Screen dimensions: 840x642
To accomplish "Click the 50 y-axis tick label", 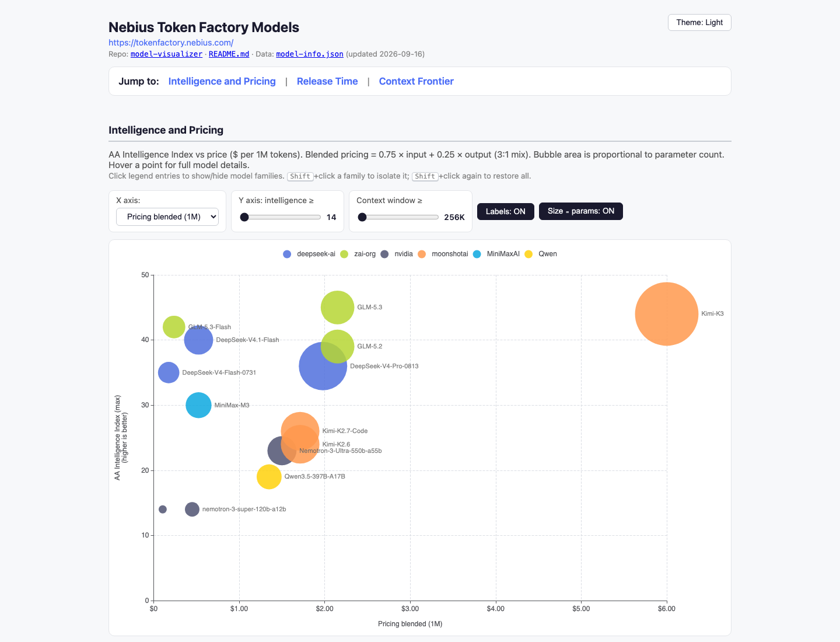I will (145, 275).
